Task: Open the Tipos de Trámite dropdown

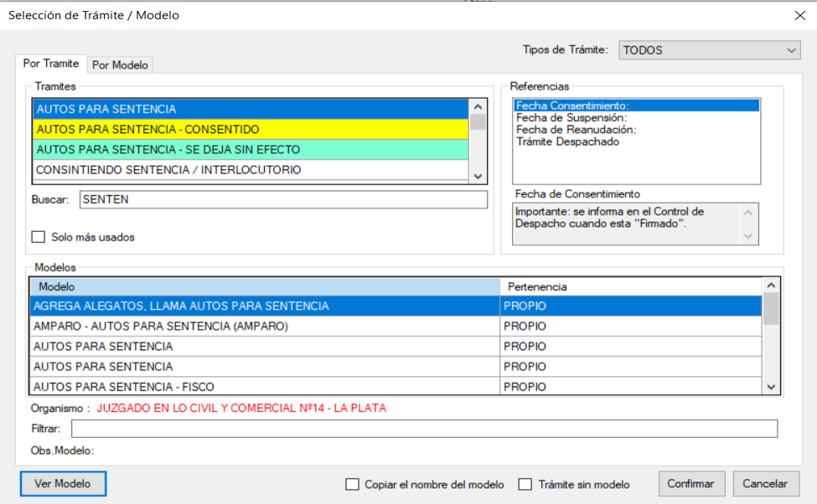Action: [709, 50]
